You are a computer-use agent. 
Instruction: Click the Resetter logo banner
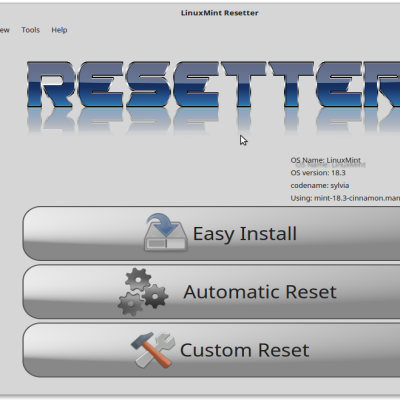pos(213,97)
